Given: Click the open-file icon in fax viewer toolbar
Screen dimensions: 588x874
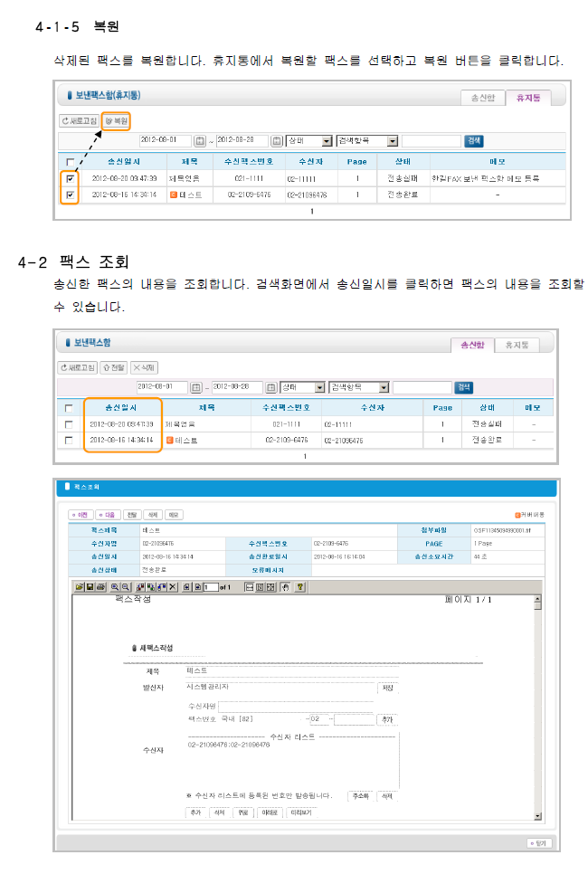Looking at the screenshot, I should (80, 587).
